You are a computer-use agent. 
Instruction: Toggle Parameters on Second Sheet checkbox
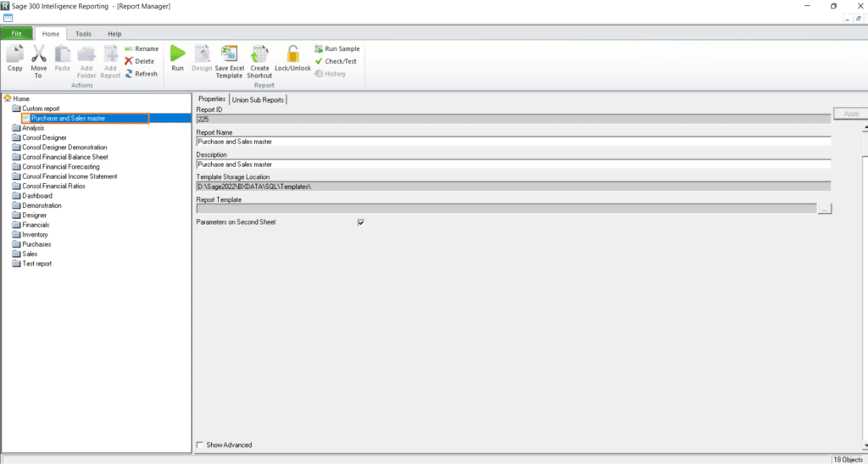point(361,222)
